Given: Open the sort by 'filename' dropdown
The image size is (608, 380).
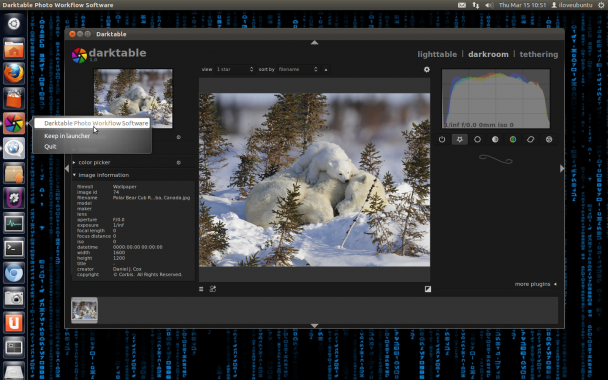Looking at the screenshot, I should coord(298,69).
